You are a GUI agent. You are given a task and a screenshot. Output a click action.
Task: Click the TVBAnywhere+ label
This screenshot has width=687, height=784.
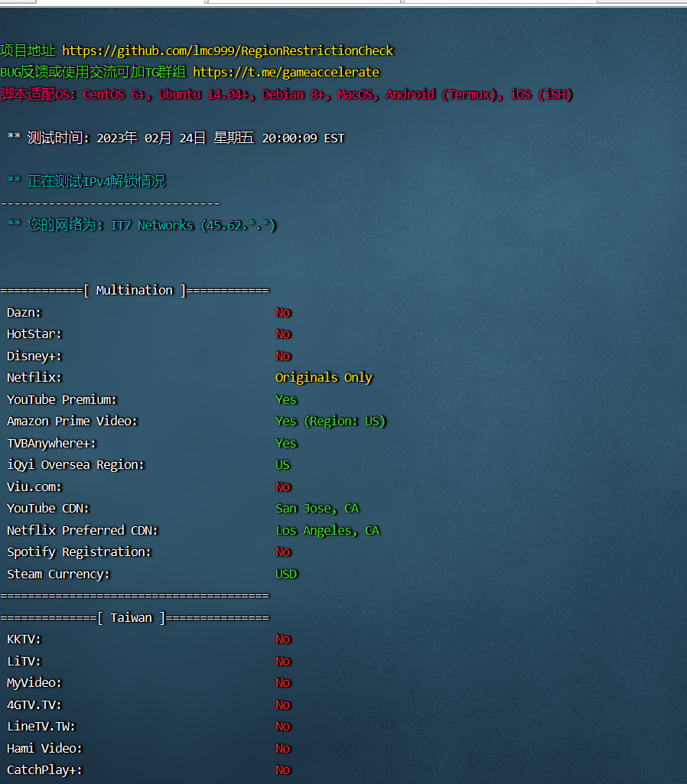pyautogui.click(x=52, y=443)
